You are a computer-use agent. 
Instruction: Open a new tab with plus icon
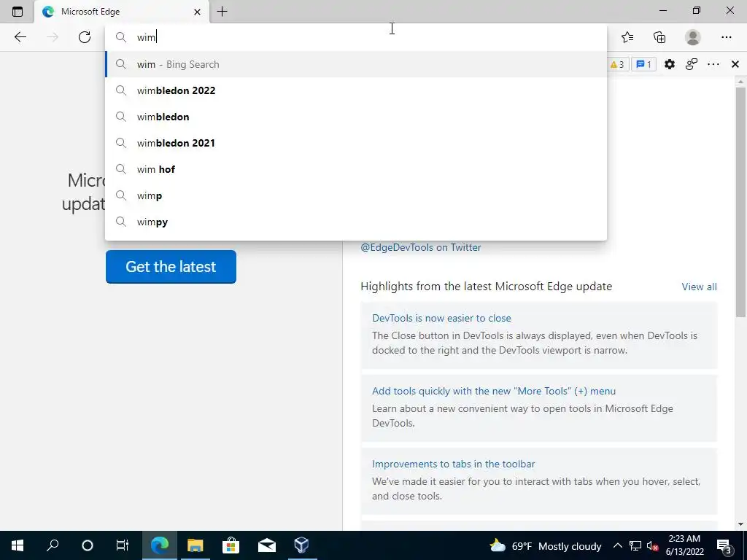click(222, 12)
